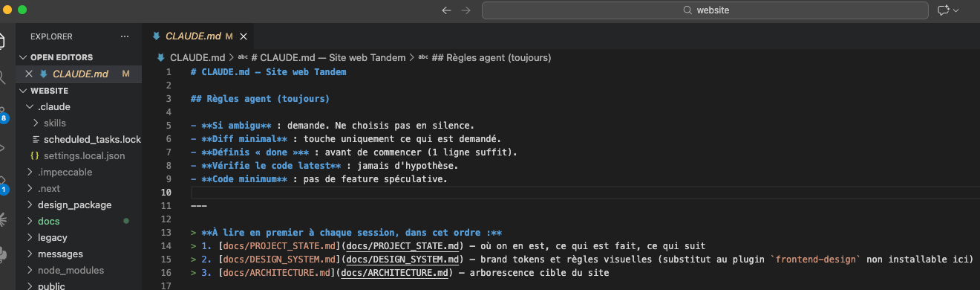Screen dimensions: 980x290
Task: Open the Copilot chat dropdown icon
Action: [948, 10]
